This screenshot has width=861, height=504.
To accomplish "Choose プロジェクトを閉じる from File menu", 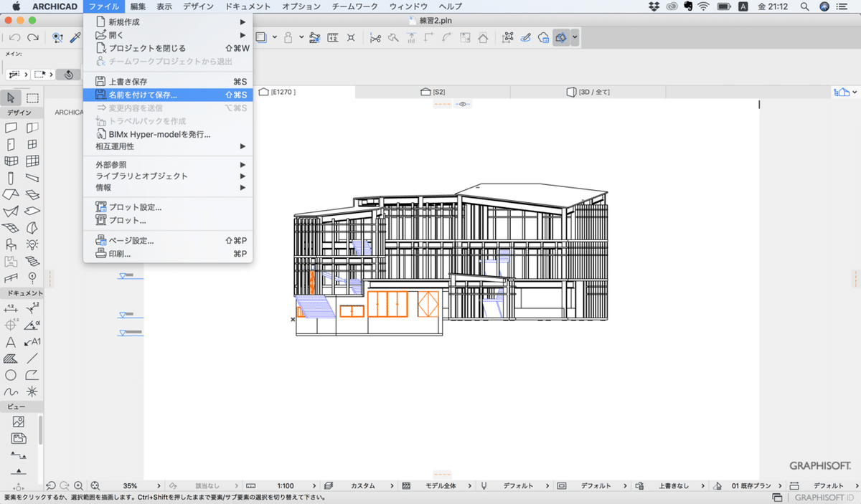I will pos(168,48).
